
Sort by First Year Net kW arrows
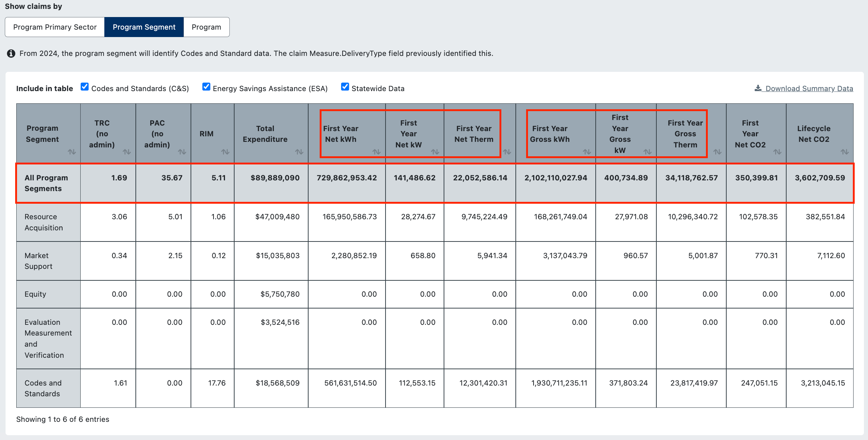(435, 152)
